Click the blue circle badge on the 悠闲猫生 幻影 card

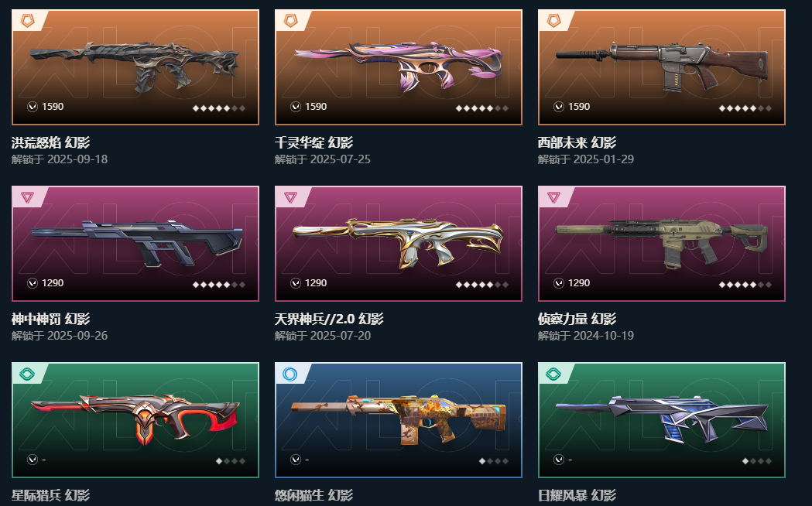coord(290,374)
